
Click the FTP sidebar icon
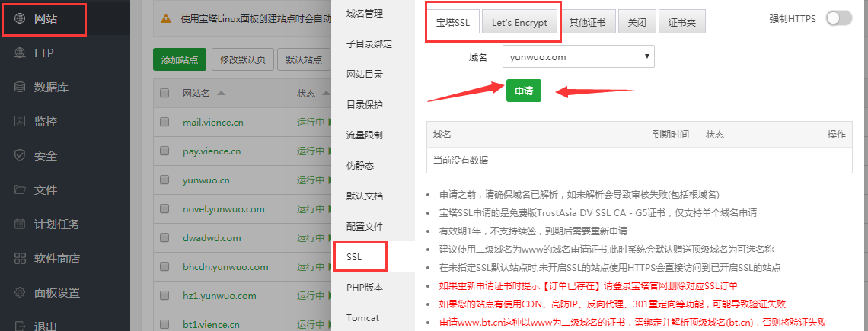coord(20,53)
